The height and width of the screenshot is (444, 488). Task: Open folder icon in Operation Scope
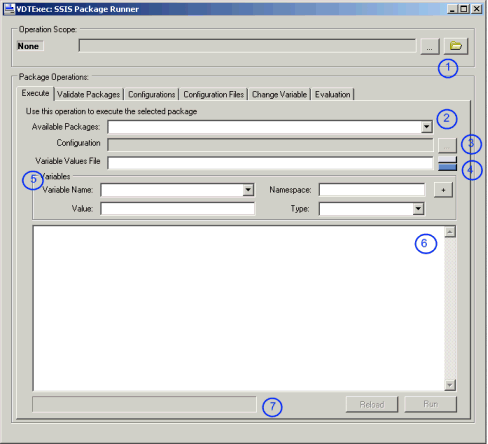(456, 46)
